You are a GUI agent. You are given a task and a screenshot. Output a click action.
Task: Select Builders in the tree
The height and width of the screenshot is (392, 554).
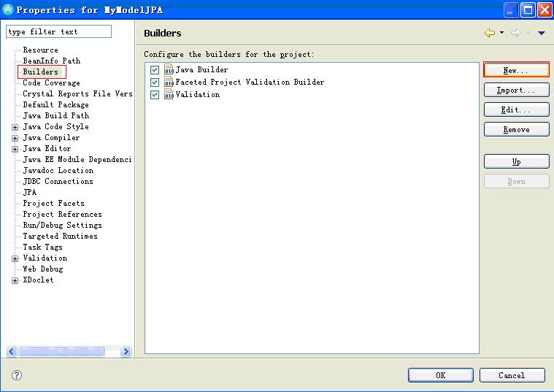[x=40, y=72]
